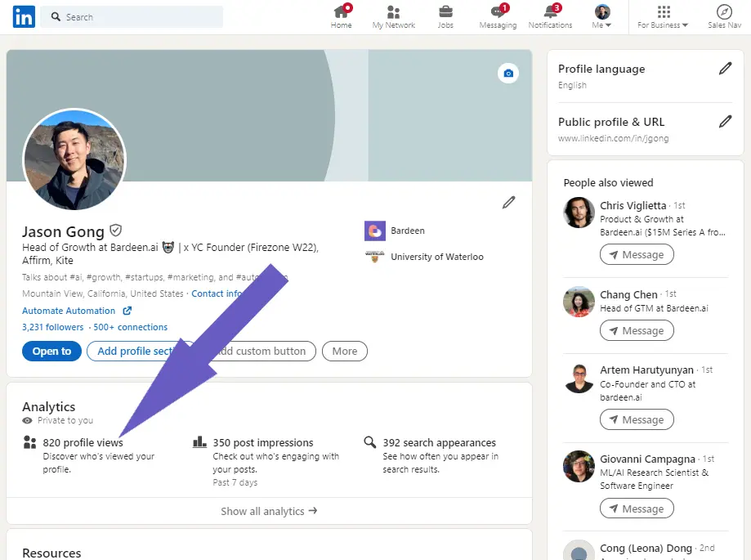View the 3,231 followers list
Screen dimensions: 751x560
coord(52,327)
